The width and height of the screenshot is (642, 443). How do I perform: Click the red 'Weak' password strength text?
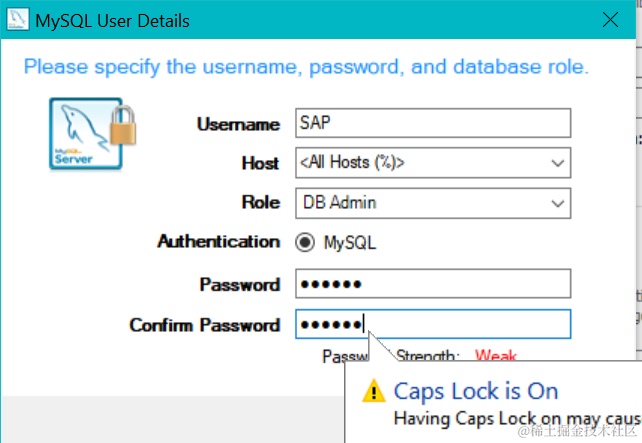pos(495,355)
